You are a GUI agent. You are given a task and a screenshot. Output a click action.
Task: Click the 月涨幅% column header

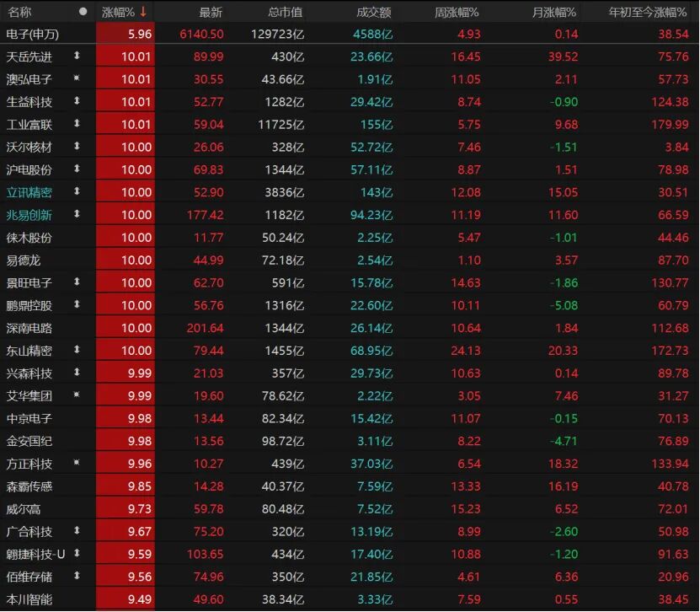(554, 12)
